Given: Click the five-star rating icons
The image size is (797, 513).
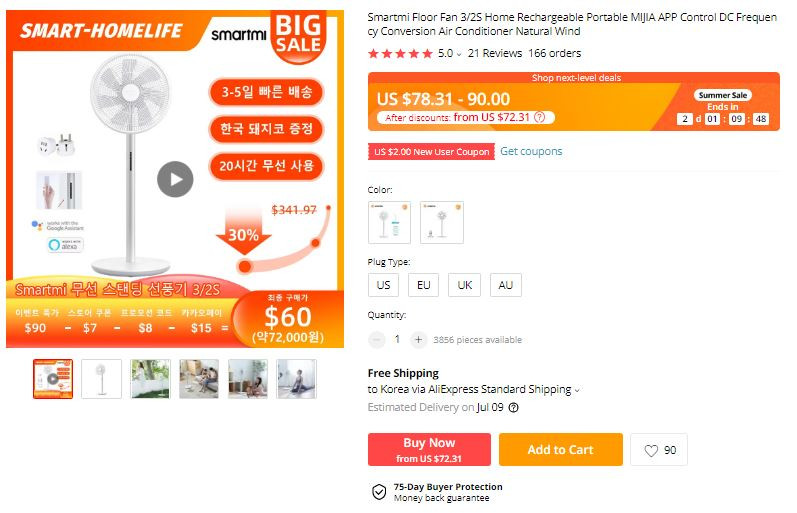Looking at the screenshot, I should pos(401,53).
